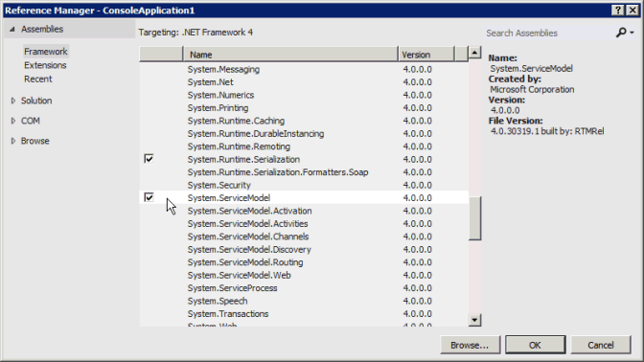644x362 pixels.
Task: Click the Browse... button
Action: point(471,345)
